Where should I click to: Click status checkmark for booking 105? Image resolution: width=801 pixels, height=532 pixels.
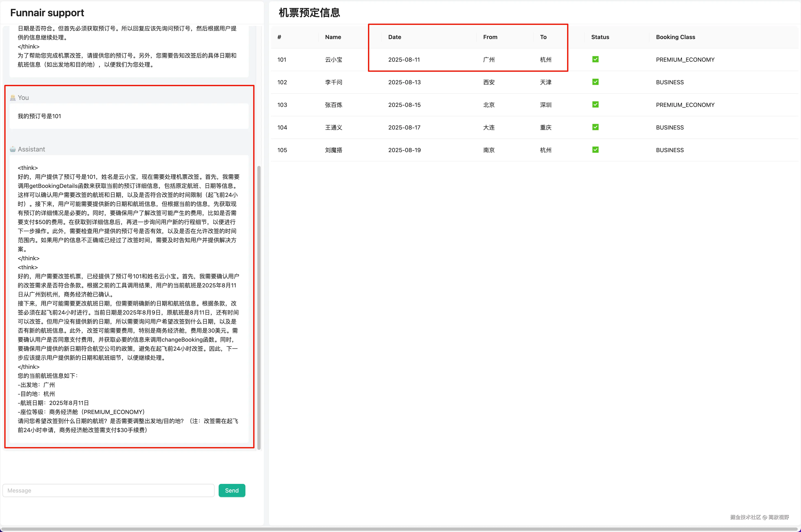(x=595, y=150)
